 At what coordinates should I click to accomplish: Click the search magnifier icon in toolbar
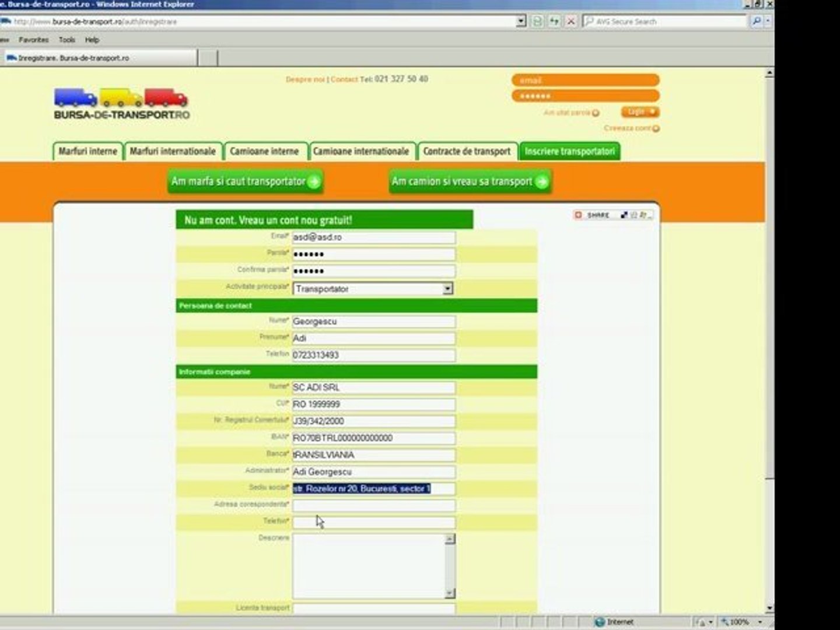click(757, 21)
